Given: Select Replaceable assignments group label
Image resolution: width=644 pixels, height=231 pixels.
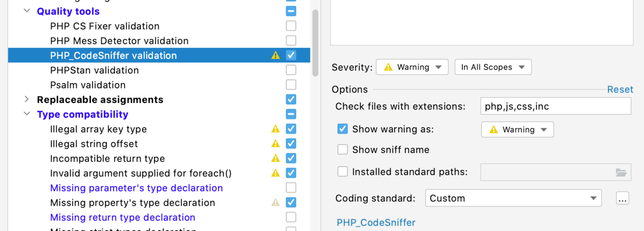Looking at the screenshot, I should pos(100,100).
